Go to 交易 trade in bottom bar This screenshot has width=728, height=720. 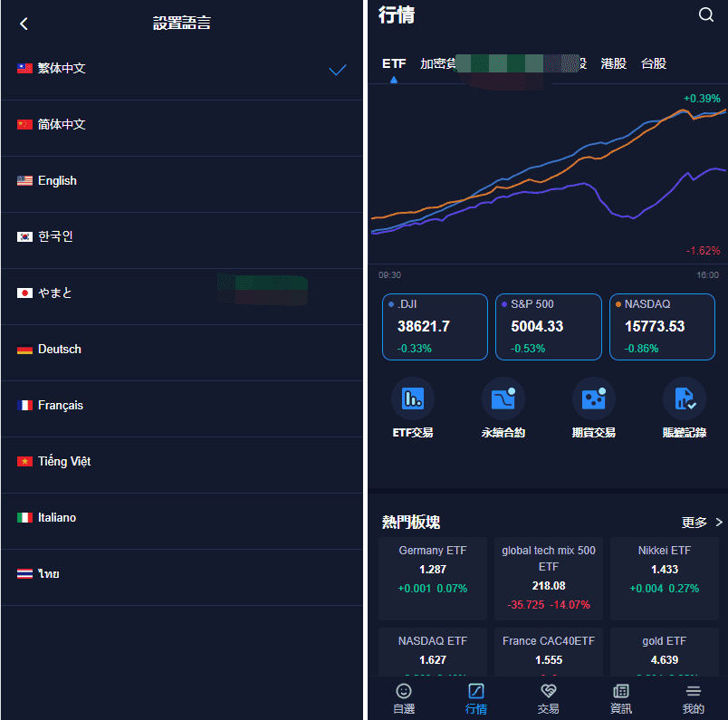tap(548, 698)
